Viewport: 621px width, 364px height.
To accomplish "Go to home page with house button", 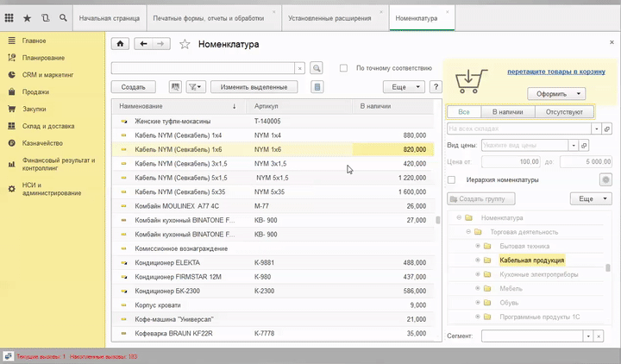I will click(x=120, y=44).
